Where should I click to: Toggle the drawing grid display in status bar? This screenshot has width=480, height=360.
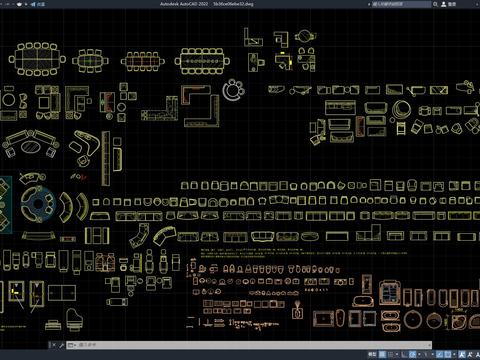click(x=382, y=354)
